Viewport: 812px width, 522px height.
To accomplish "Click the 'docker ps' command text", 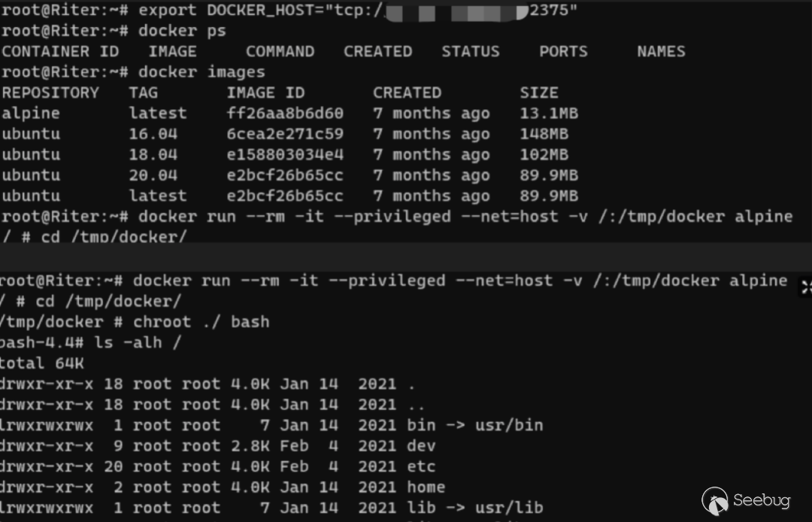I will point(182,31).
